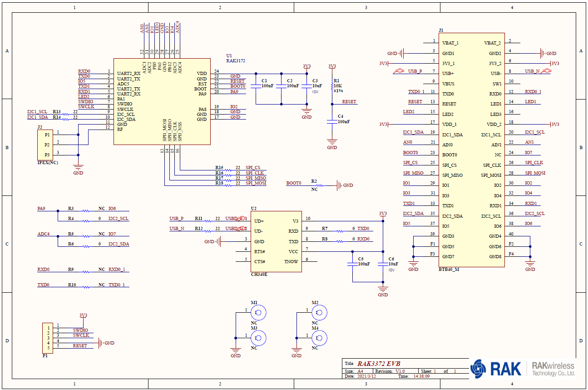Click the CTS# pin name on U2

point(260,262)
